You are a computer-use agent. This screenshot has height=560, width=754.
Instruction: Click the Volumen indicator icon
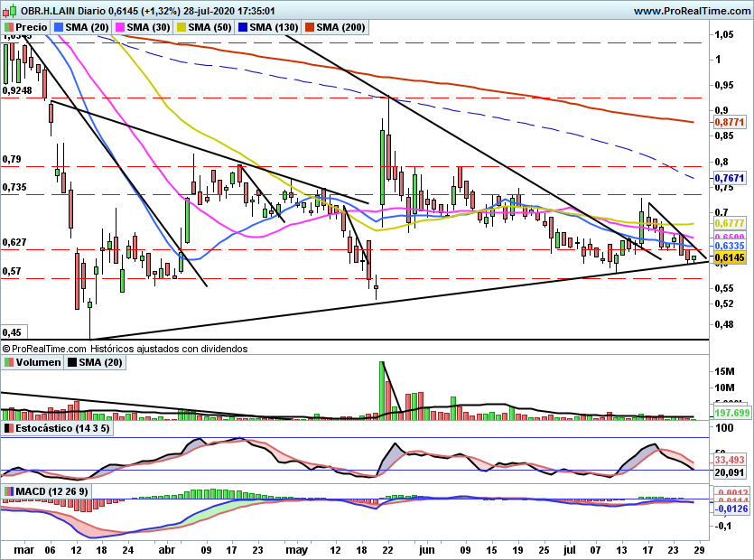[9, 362]
